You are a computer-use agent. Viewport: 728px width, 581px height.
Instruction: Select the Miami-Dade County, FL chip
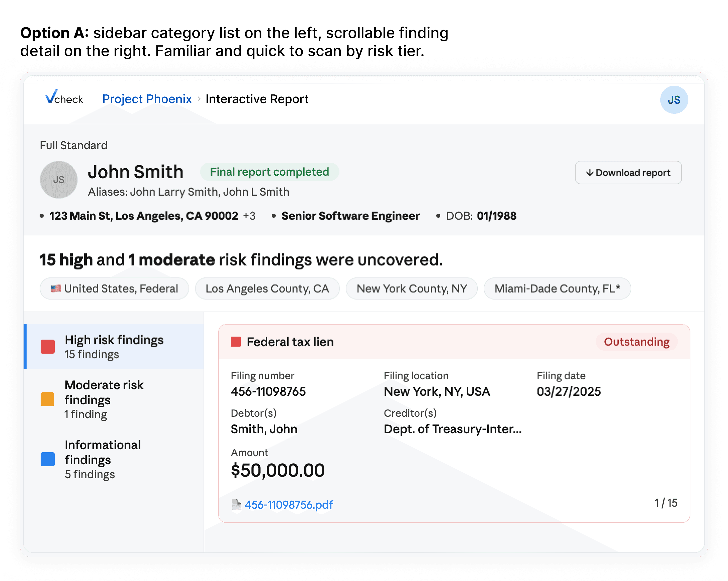(x=557, y=288)
